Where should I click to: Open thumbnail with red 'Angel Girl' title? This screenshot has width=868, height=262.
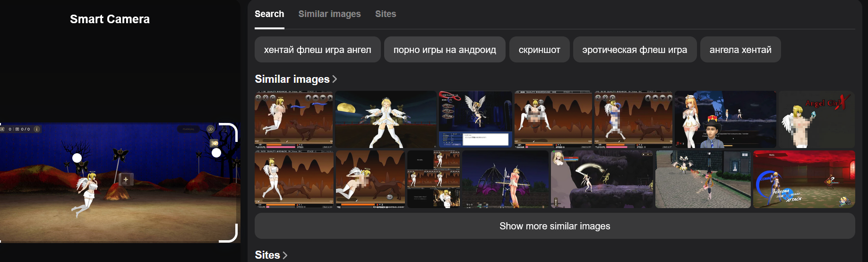tap(816, 120)
